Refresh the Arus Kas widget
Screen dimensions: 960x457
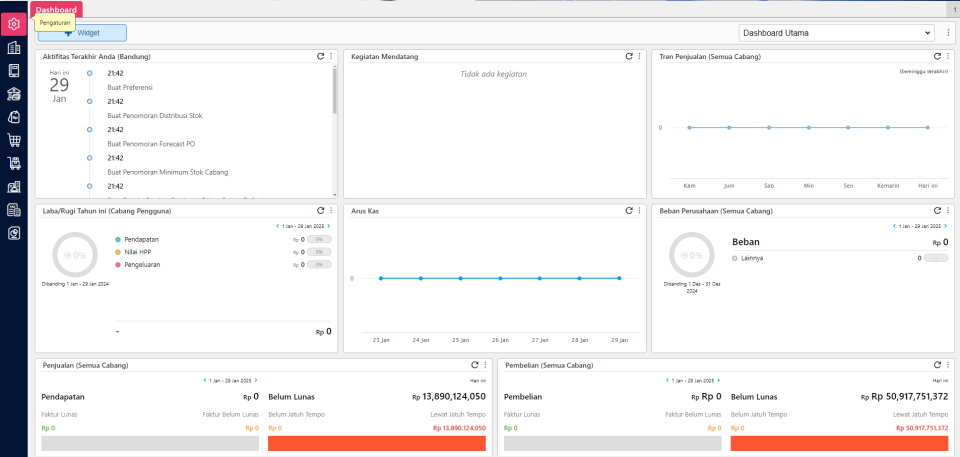[629, 211]
